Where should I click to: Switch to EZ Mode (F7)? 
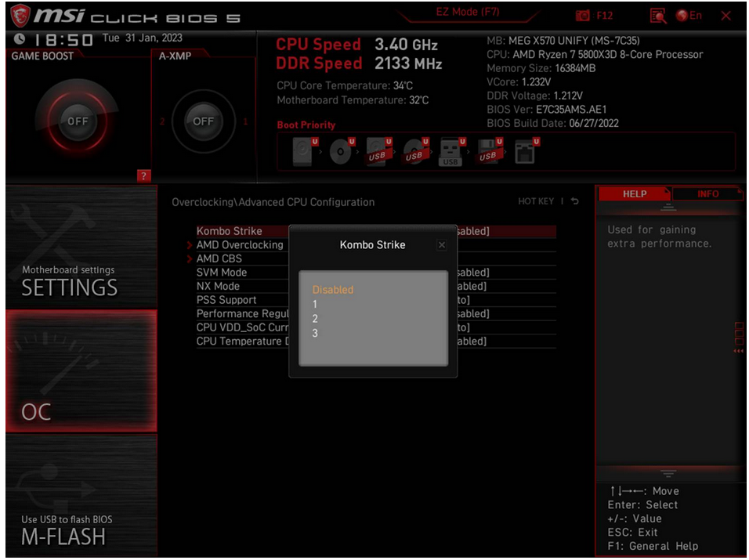click(467, 12)
